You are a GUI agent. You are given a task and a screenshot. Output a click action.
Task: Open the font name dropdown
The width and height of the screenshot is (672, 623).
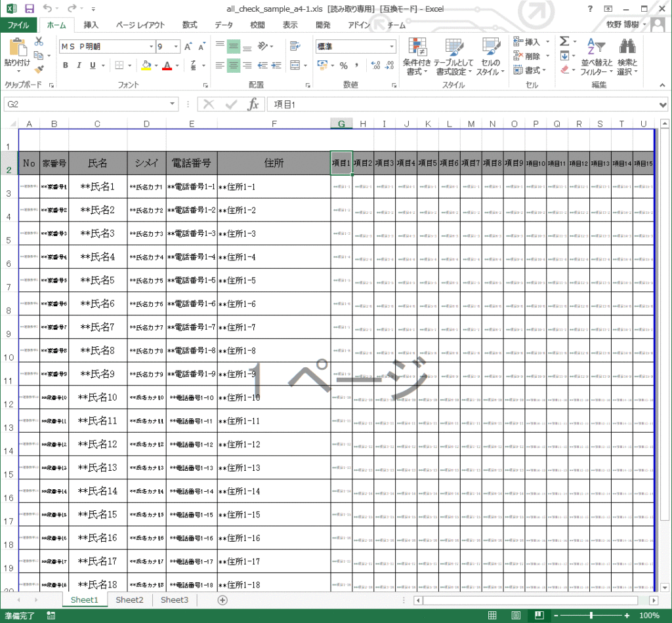150,47
